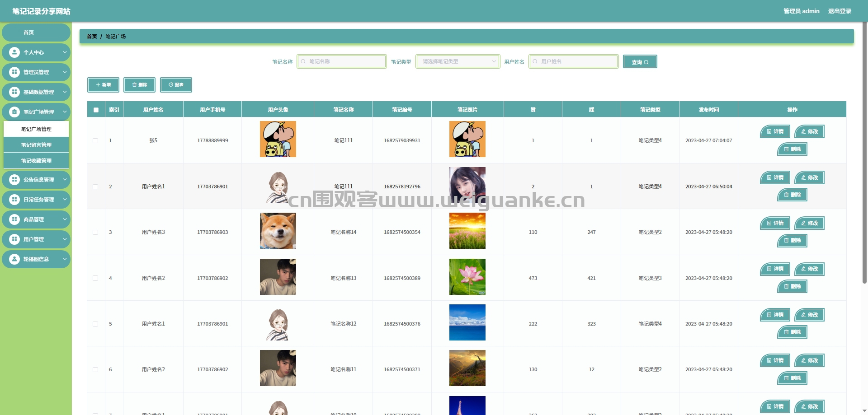Click the 轮播图信息 sidebar user icon
This screenshot has height=415, width=868.
click(14, 259)
